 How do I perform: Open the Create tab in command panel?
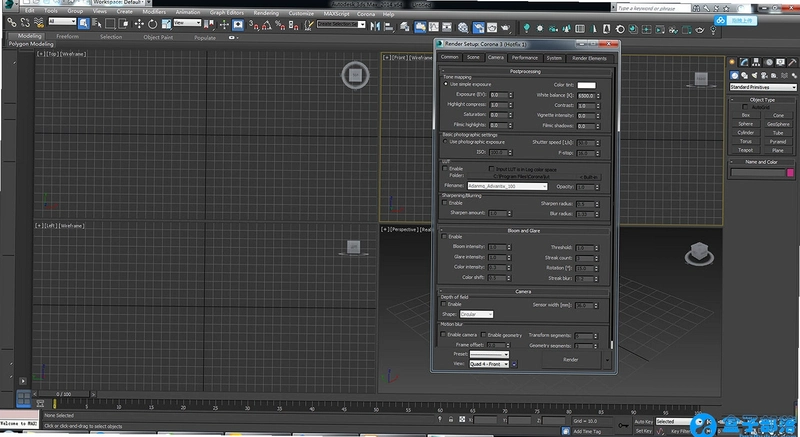[732, 62]
